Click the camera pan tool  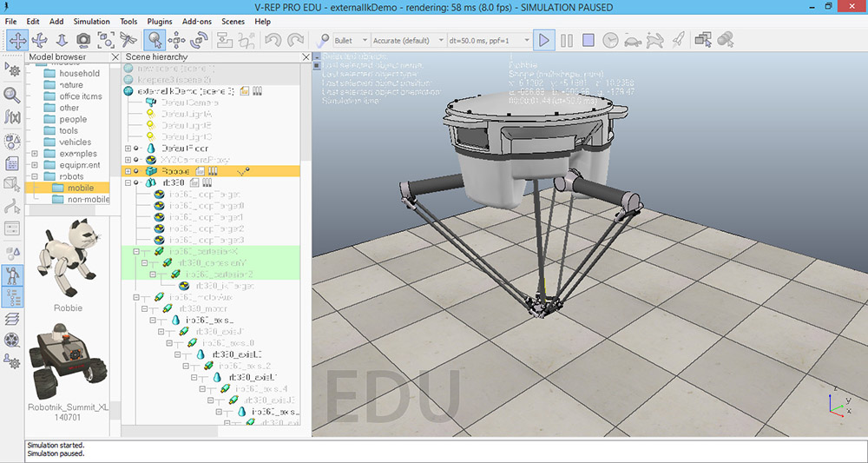[x=17, y=40]
